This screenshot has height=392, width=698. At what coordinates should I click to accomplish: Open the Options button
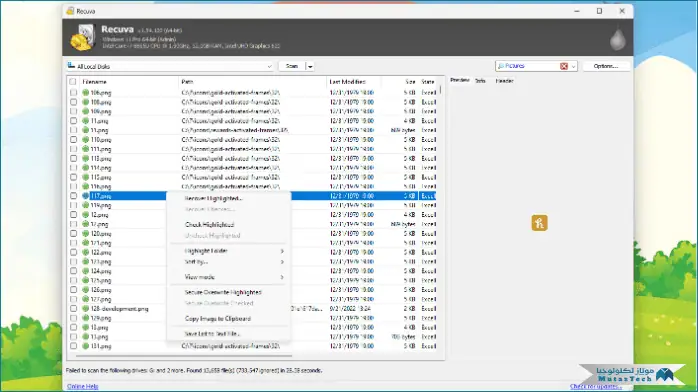click(x=606, y=66)
